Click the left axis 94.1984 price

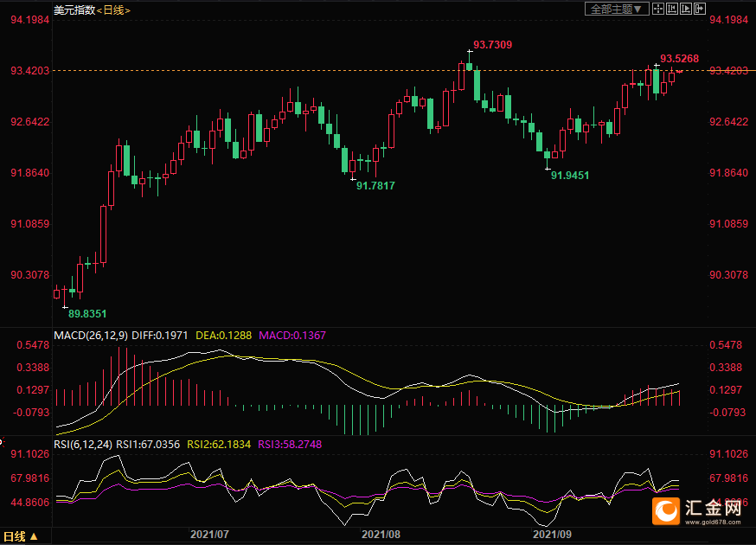coord(30,20)
